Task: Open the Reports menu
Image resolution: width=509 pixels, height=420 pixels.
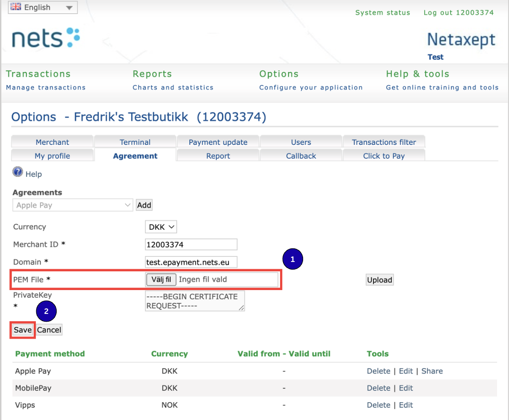Action: click(152, 74)
